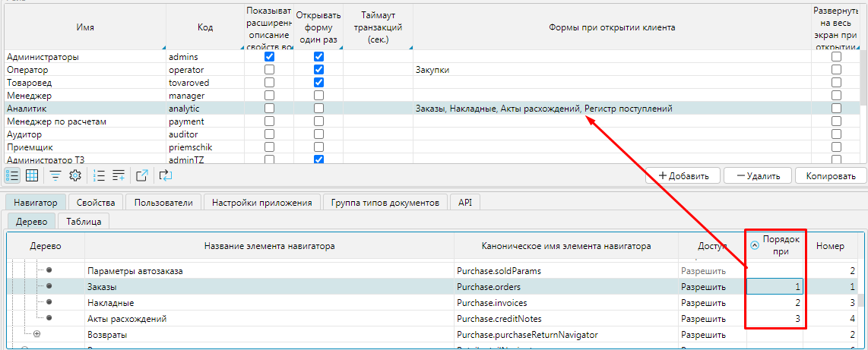Expand the Возвраты tree node

pos(36,335)
